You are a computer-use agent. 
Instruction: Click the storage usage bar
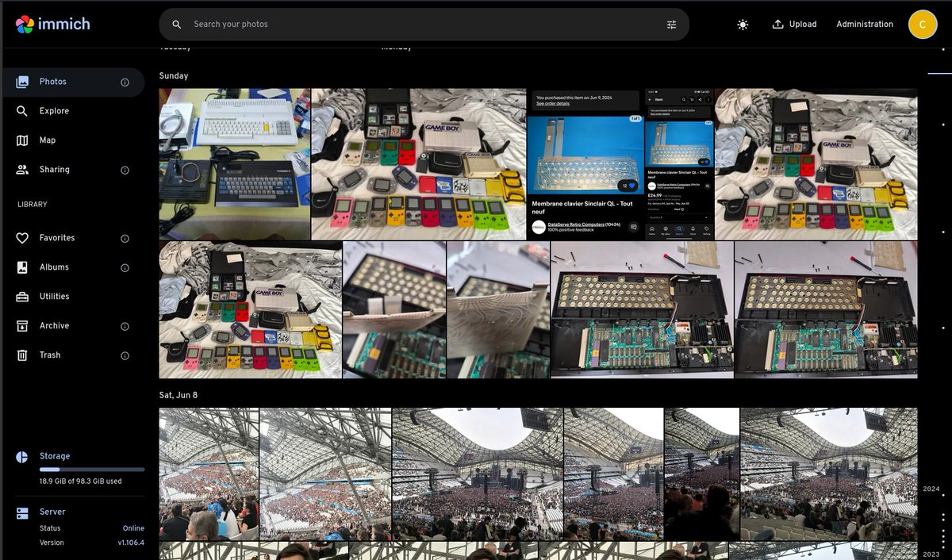point(92,470)
